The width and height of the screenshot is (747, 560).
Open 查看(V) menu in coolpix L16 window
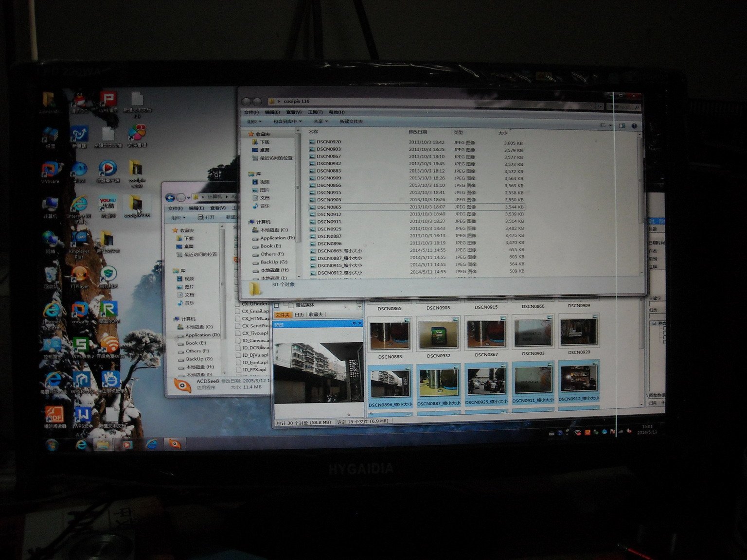294,112
